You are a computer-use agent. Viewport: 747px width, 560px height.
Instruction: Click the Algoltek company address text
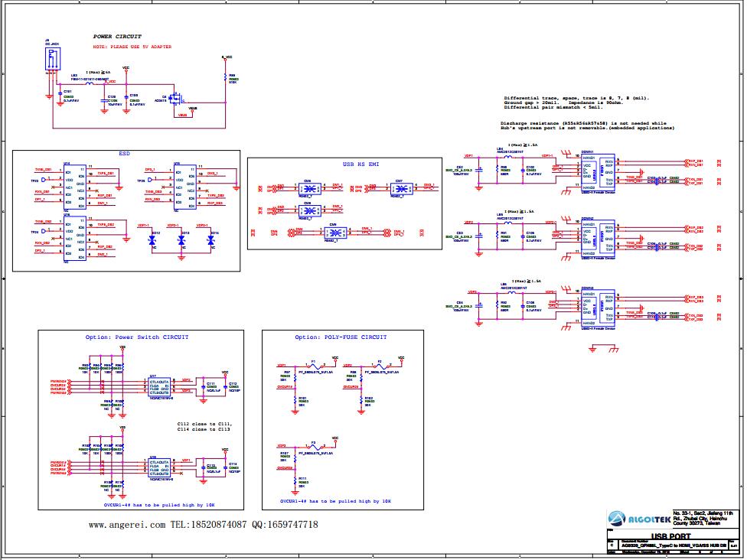tap(703, 518)
